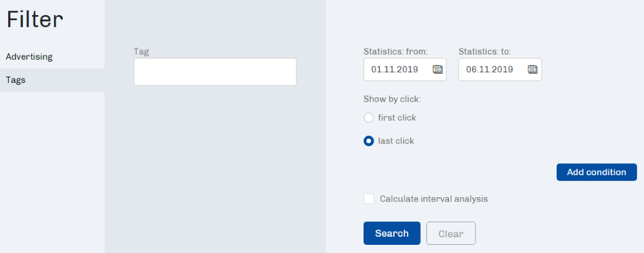Focus the Tag input field
This screenshot has height=253, width=644.
pyautogui.click(x=215, y=72)
